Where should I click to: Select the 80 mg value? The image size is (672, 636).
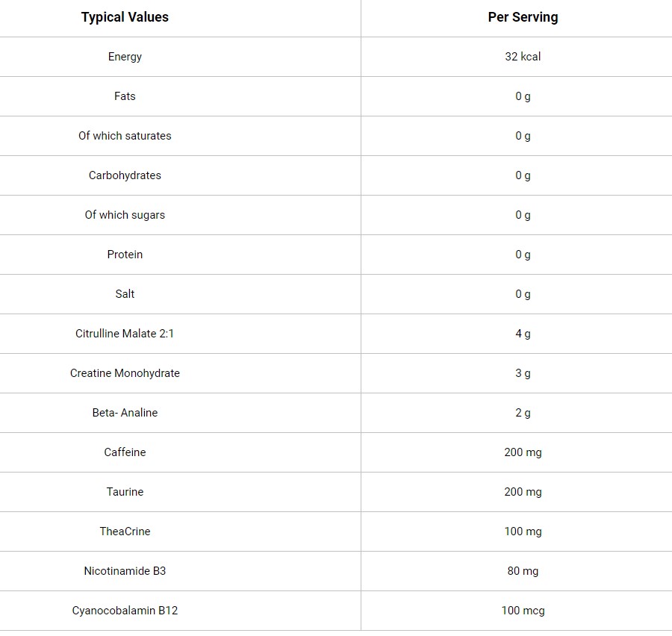coord(523,571)
